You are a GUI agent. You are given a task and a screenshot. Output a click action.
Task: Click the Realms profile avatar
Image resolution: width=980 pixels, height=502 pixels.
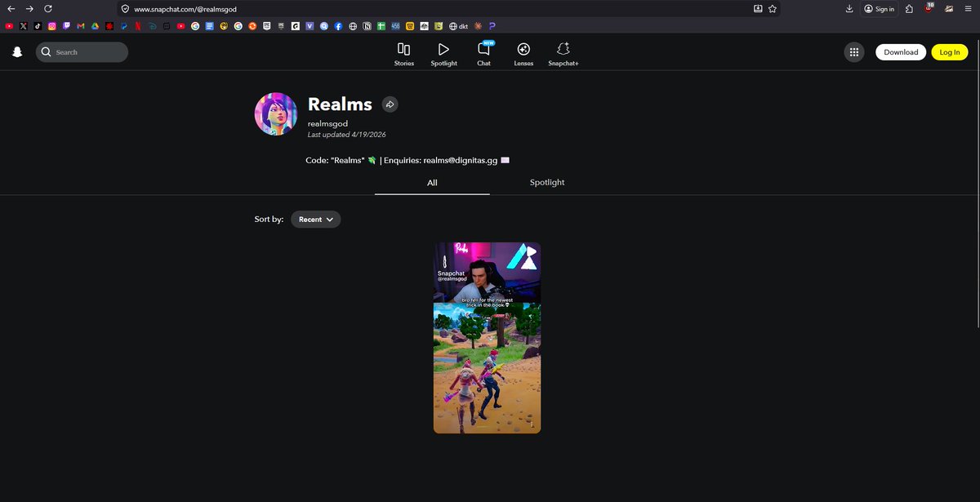click(275, 113)
